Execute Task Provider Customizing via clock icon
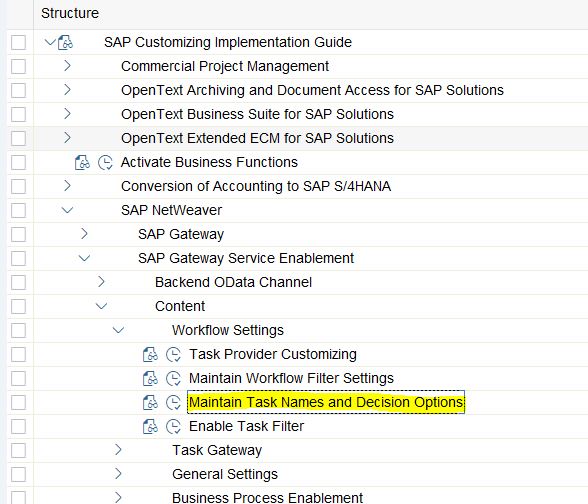 (174, 355)
